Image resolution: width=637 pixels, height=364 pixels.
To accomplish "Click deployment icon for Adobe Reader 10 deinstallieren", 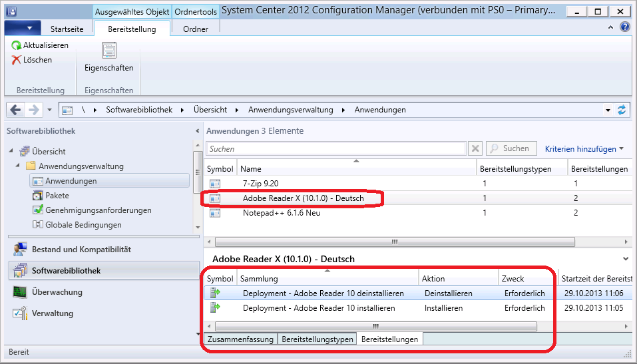I will [215, 293].
